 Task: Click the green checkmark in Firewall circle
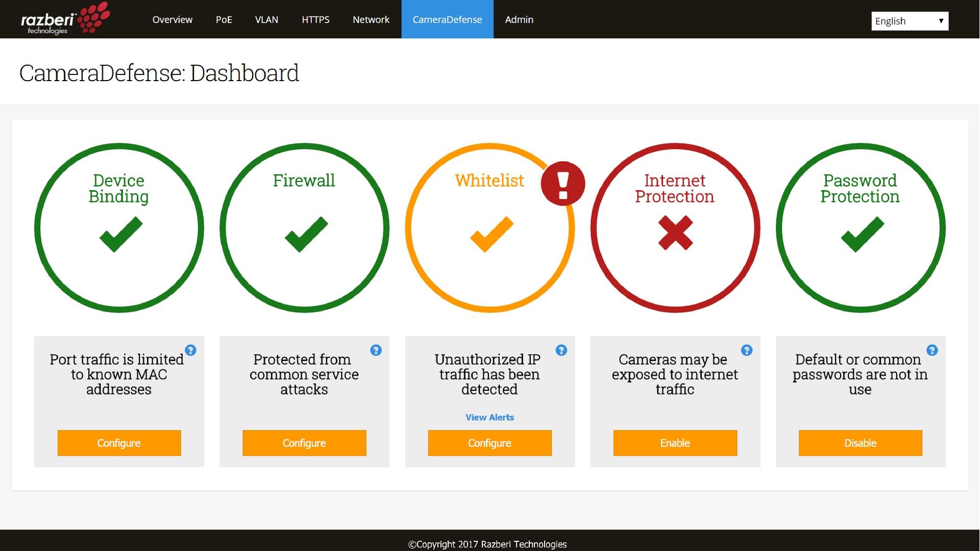click(306, 234)
